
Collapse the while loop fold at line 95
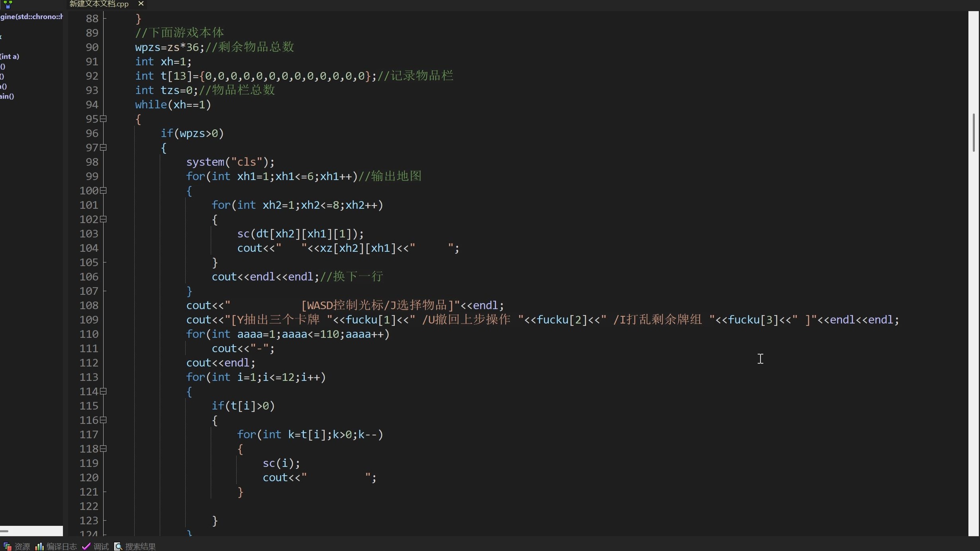point(103,119)
